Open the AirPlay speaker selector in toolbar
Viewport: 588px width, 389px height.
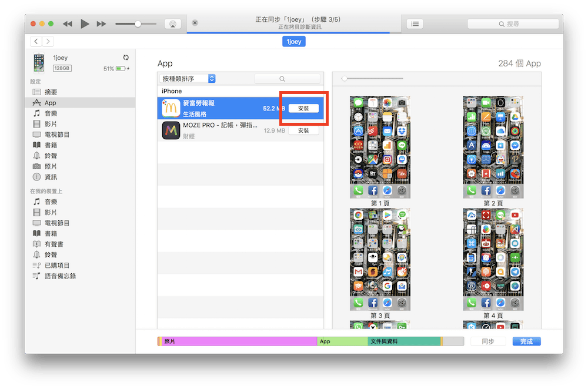(173, 24)
